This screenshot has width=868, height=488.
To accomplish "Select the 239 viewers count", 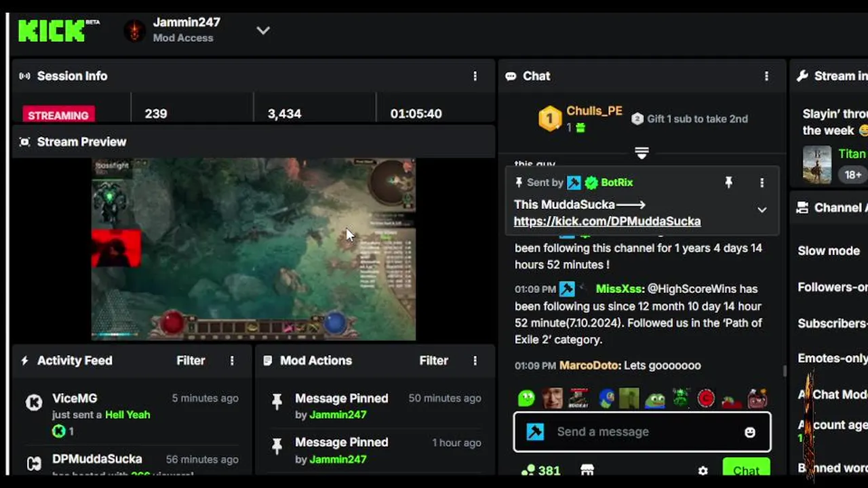I will (156, 114).
